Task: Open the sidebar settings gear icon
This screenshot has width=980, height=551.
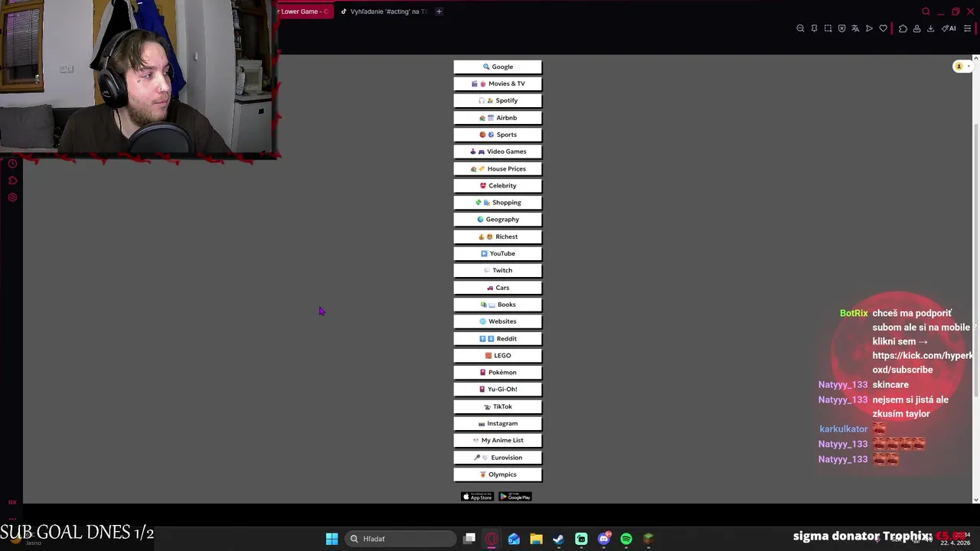Action: point(12,197)
